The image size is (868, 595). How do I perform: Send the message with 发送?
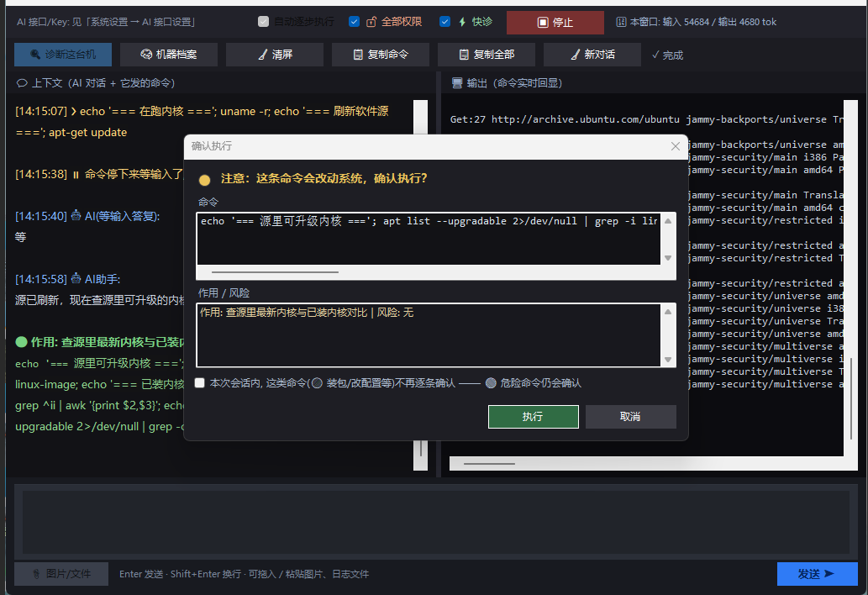[x=817, y=574]
